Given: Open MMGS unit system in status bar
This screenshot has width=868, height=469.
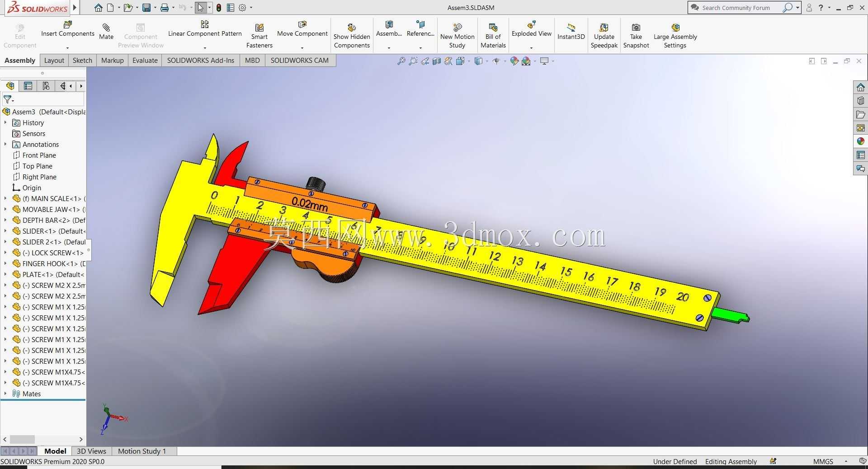Looking at the screenshot, I should click(x=823, y=461).
